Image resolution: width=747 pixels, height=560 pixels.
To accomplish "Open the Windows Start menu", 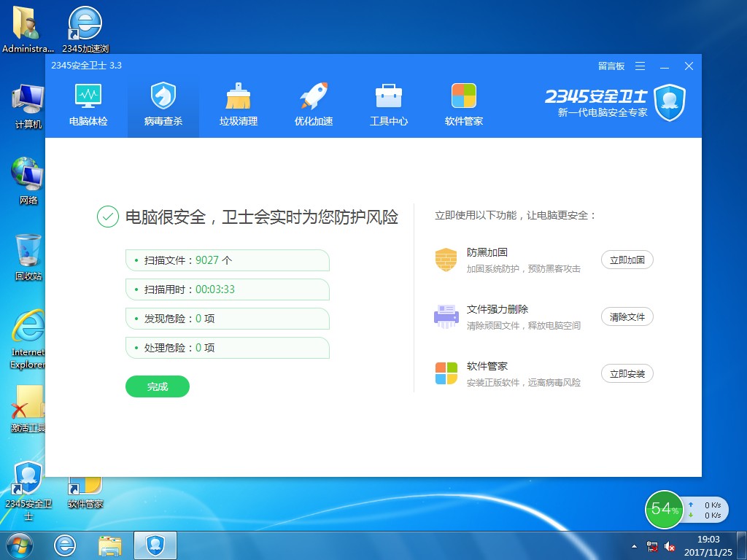I will coord(20,545).
